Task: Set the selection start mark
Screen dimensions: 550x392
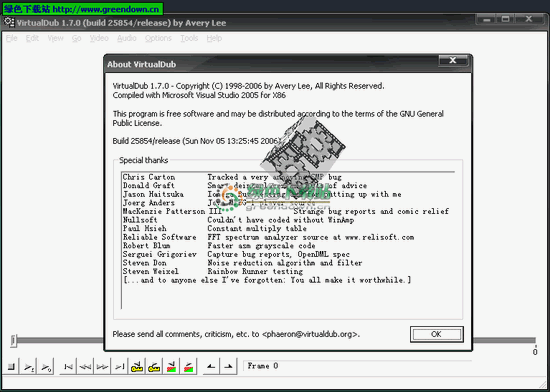Action: tap(211, 367)
